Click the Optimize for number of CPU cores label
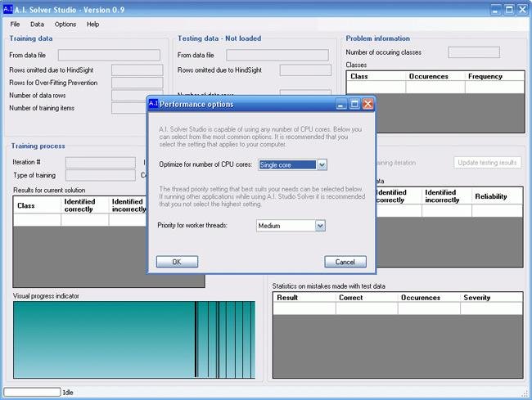This screenshot has height=400, width=532. click(205, 164)
